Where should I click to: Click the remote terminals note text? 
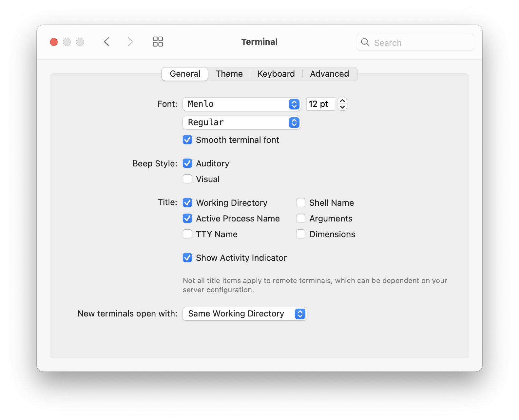pos(315,285)
